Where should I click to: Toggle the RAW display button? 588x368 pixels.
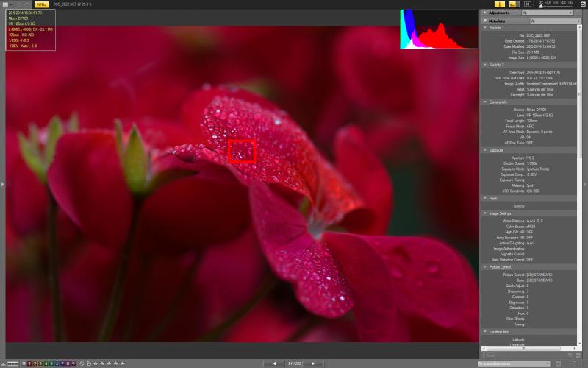point(41,4)
